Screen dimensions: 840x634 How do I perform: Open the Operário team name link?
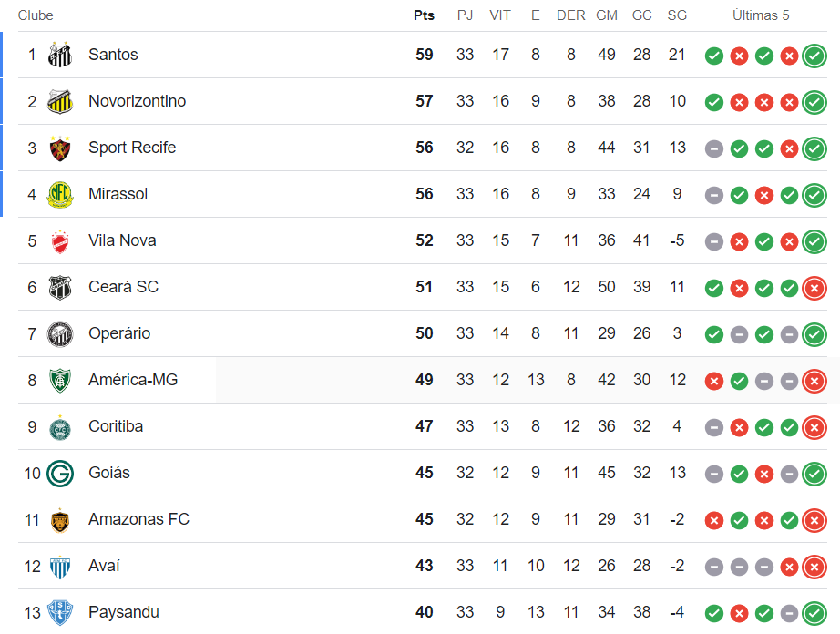[119, 333]
